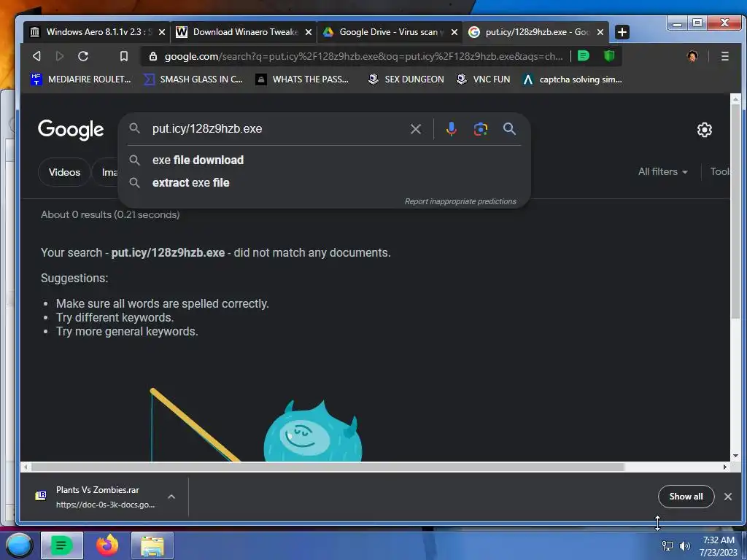Click inside the Google search text field
The width and height of the screenshot is (747, 560).
pos(276,129)
